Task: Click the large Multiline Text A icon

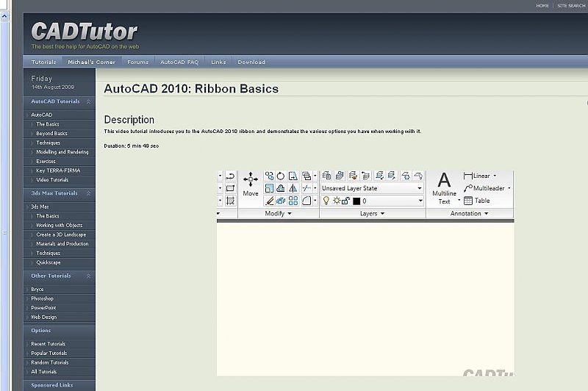Action: point(445,180)
